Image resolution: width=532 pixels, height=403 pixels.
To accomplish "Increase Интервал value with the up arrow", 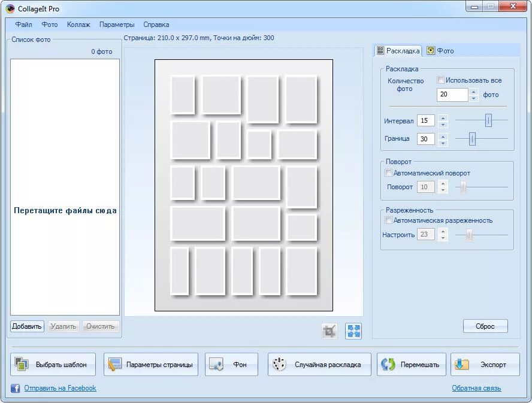I will pos(443,117).
